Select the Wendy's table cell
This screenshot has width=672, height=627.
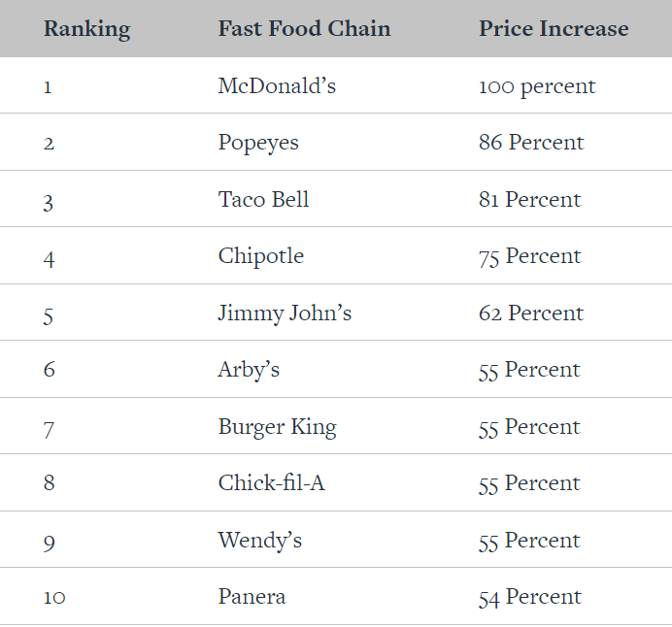(x=259, y=541)
